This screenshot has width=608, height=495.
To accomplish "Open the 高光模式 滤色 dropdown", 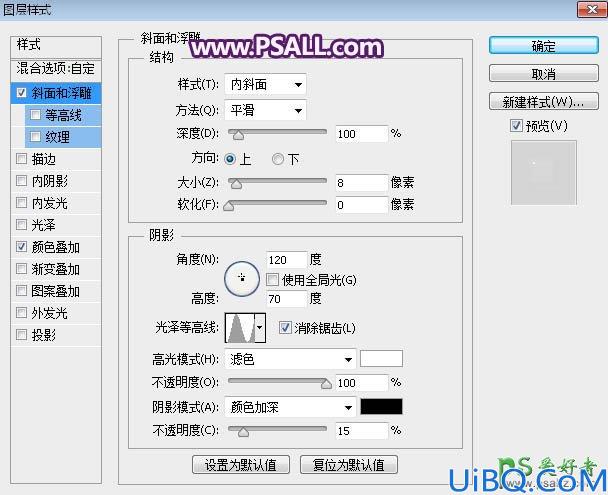I will [290, 359].
